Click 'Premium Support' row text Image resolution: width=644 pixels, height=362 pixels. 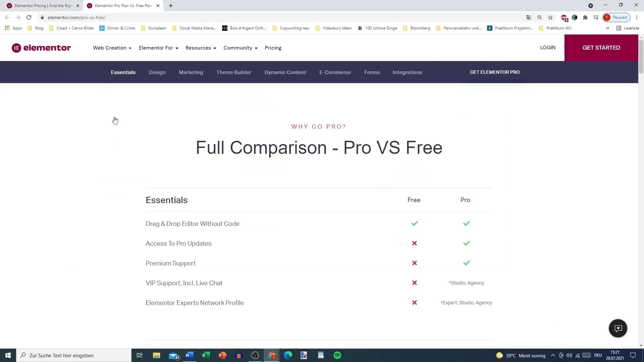point(171,263)
